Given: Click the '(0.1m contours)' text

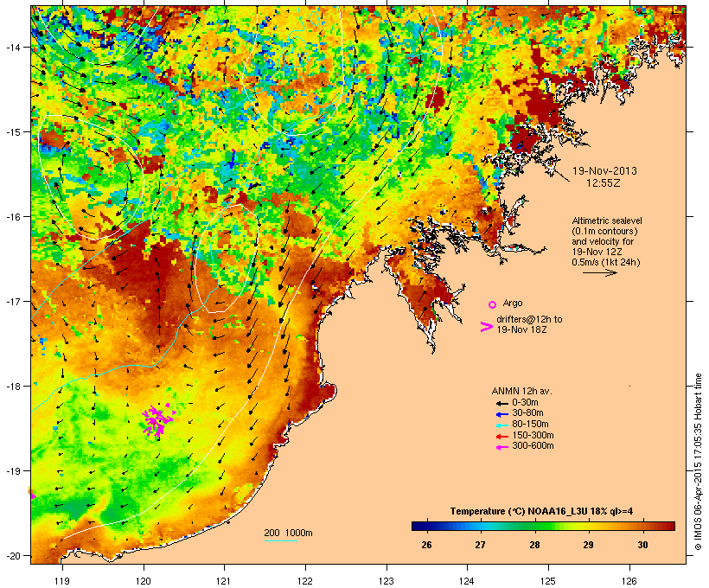Looking at the screenshot, I should point(604,231).
